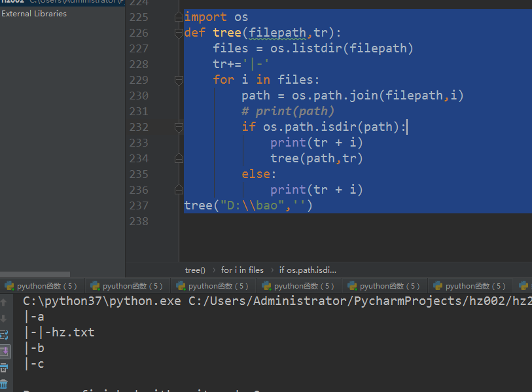Click the Down the Stack Trace arrow icon
Viewport: 532px width, 392px height.
coord(3,318)
